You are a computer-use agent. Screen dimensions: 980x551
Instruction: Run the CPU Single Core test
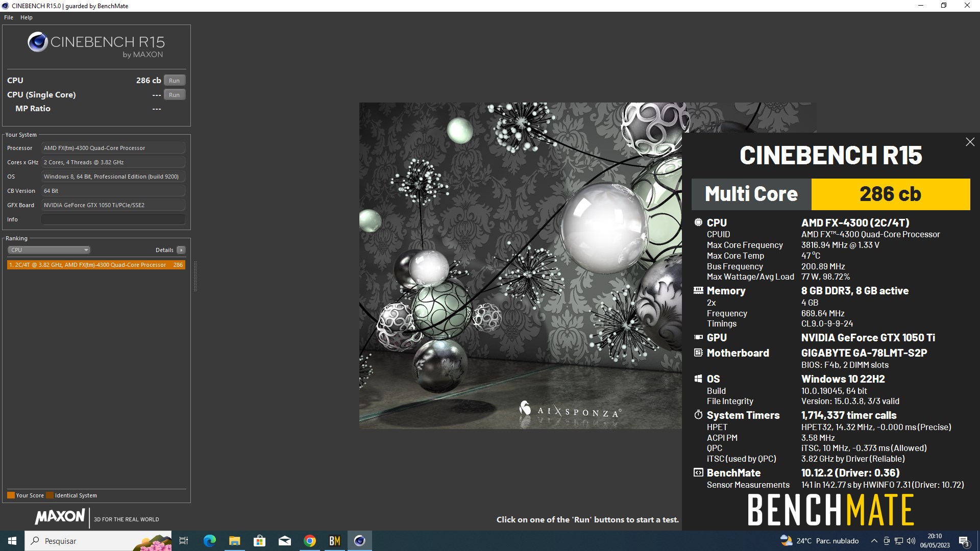[175, 95]
